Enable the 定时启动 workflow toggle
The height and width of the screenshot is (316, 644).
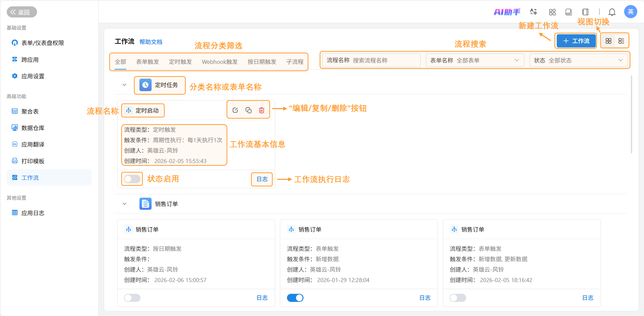pos(132,179)
